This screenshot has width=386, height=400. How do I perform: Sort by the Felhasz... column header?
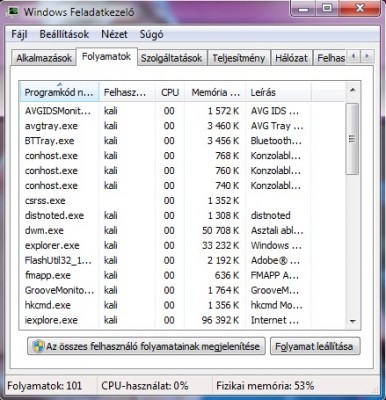click(127, 92)
